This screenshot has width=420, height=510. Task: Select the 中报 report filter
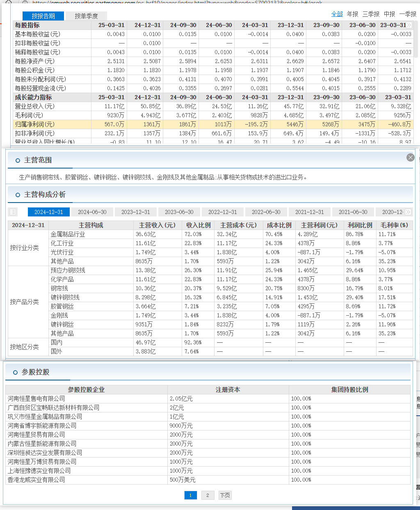click(x=390, y=14)
